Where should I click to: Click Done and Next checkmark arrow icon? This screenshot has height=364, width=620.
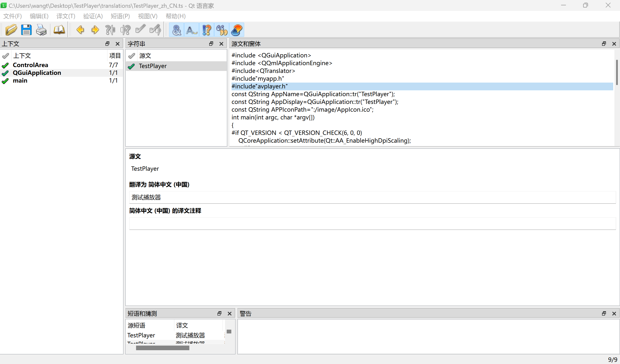coord(155,30)
